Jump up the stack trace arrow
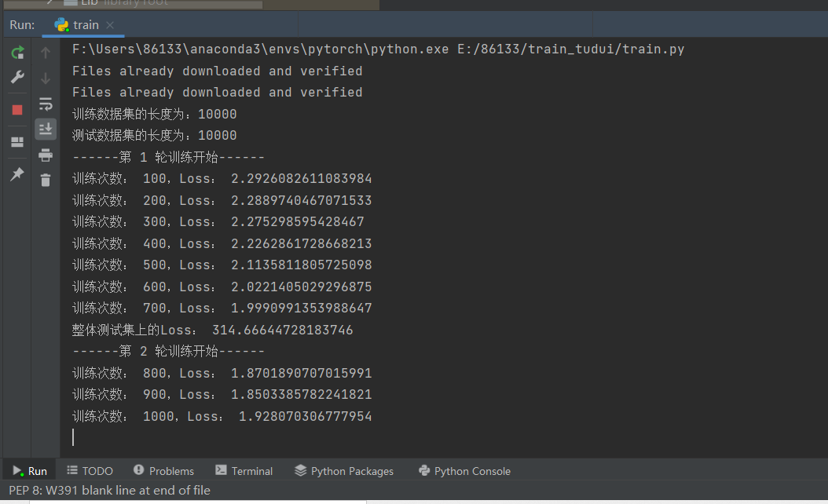Image resolution: width=828 pixels, height=504 pixels. [x=46, y=53]
